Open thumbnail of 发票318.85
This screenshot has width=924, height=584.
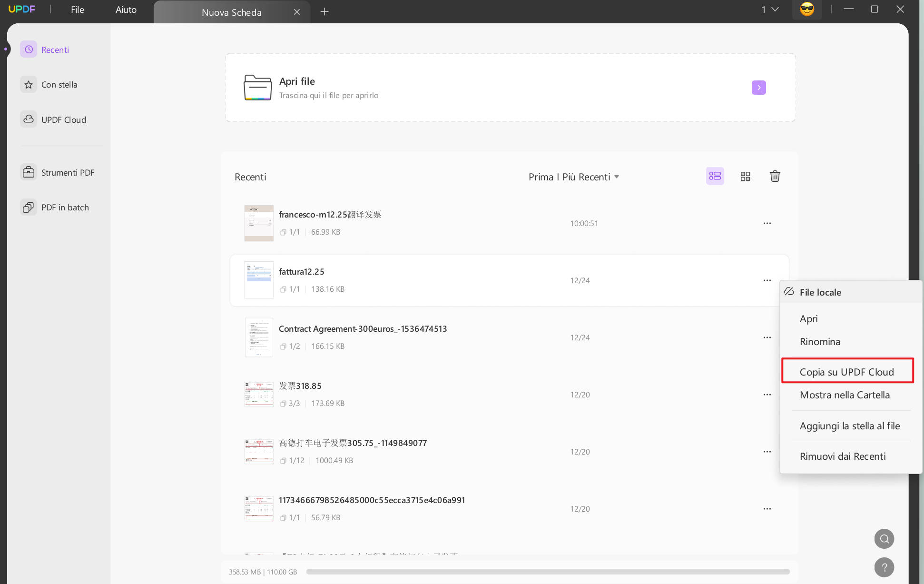259,395
